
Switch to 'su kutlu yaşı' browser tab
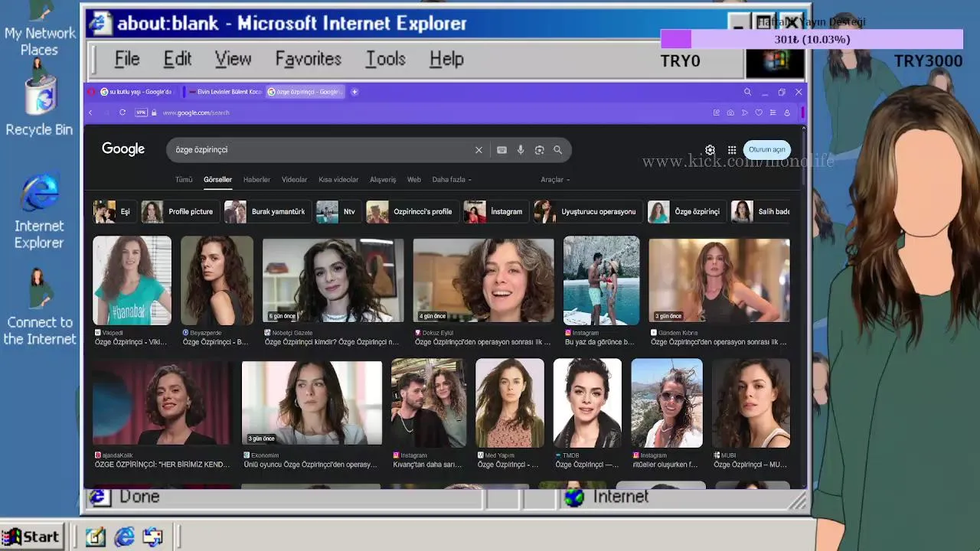[137, 92]
